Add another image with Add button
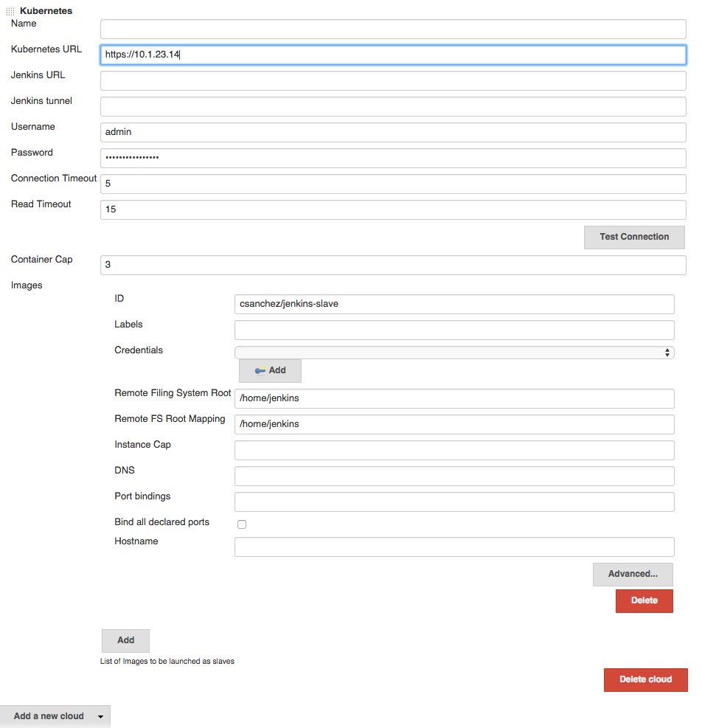Image resolution: width=702 pixels, height=728 pixels. click(125, 640)
